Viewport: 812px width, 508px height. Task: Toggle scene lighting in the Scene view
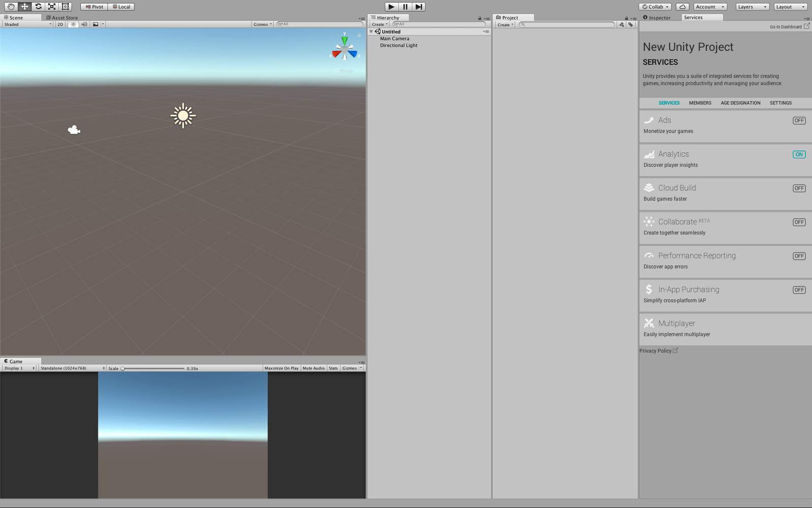pos(73,24)
